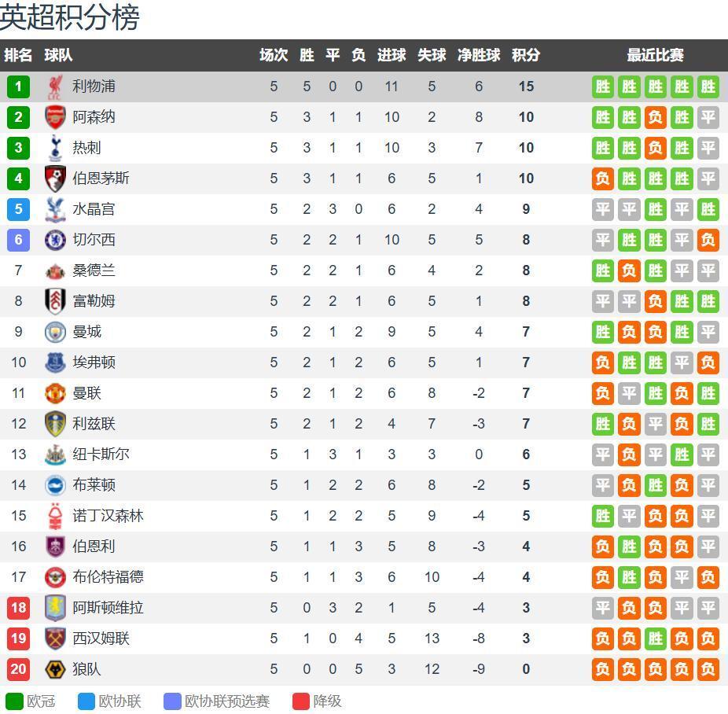
Task: Open the 纽卡斯尔 team link
Action: (x=101, y=455)
